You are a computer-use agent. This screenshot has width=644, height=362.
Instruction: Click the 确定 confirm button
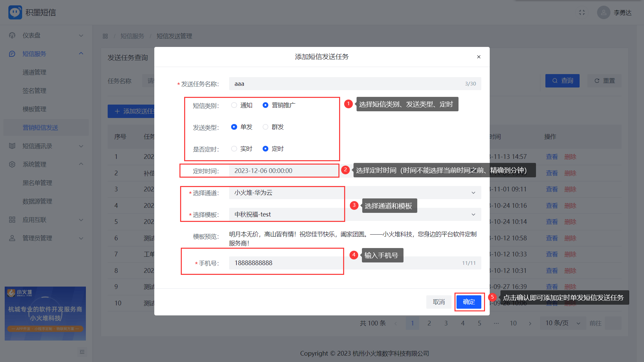[469, 302]
